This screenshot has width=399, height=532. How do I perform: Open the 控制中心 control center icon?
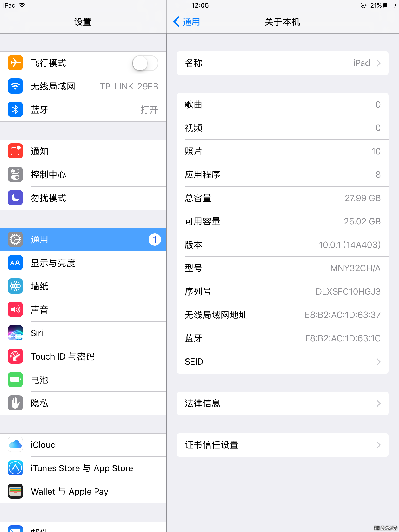pos(15,175)
